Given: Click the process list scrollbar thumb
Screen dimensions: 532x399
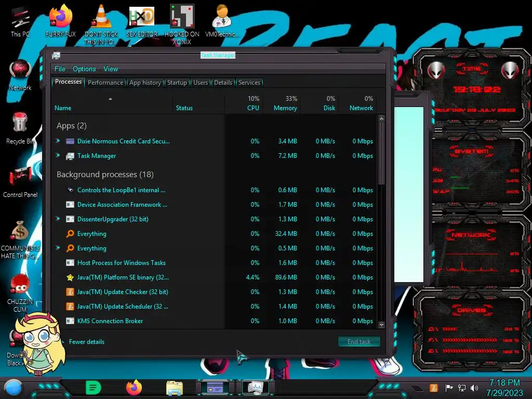Looking at the screenshot, I should (x=381, y=153).
